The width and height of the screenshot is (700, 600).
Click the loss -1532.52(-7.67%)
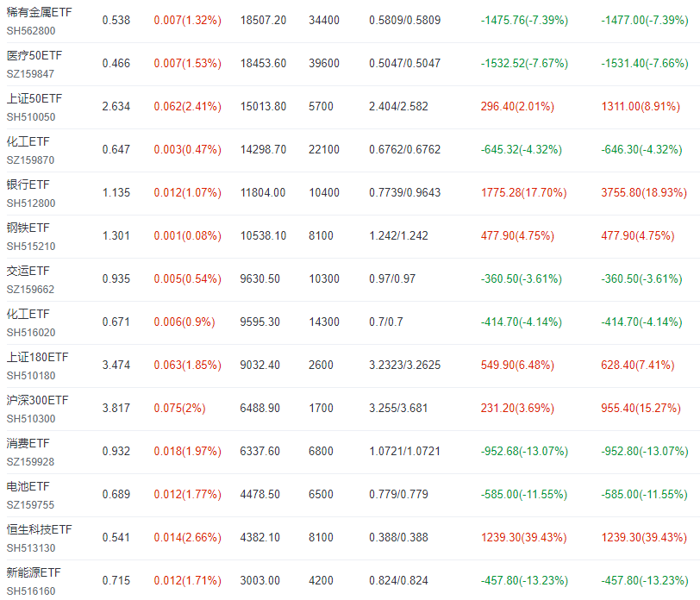(x=524, y=64)
